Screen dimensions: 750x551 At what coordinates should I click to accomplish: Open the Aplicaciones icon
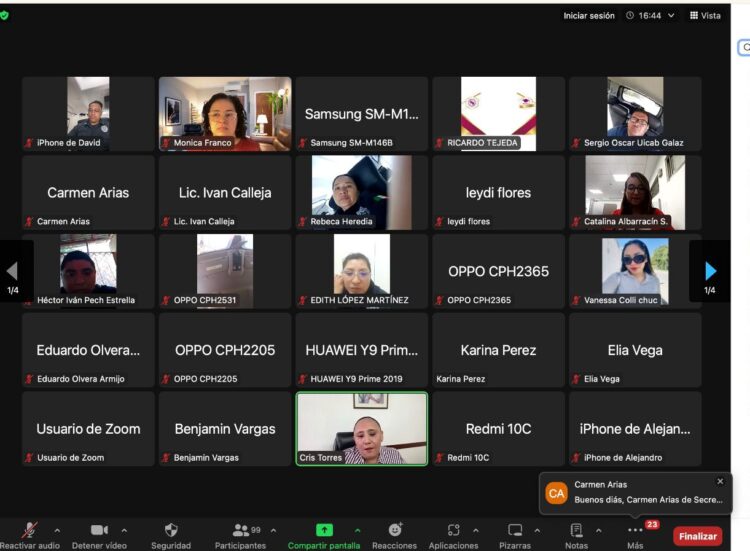[x=454, y=530]
